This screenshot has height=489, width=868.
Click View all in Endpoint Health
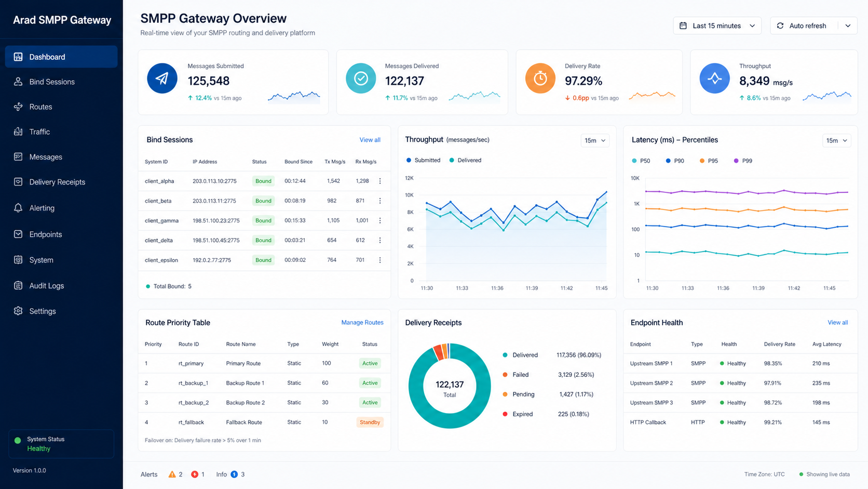837,323
